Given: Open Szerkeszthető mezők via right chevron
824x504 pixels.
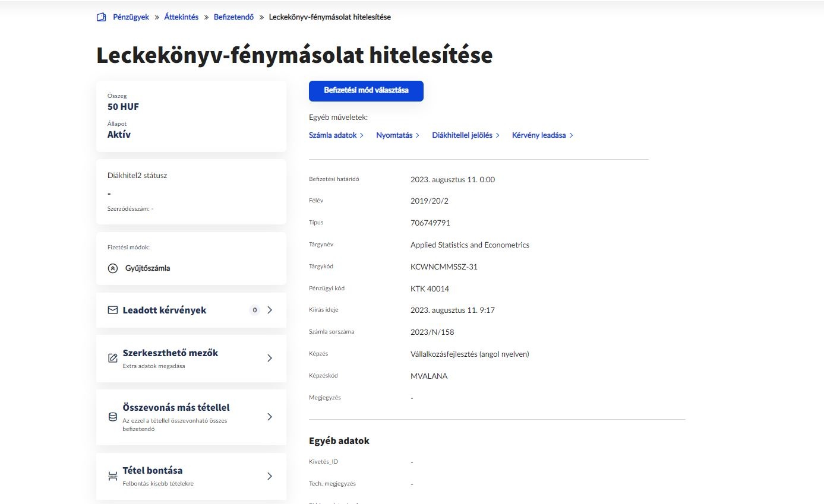Looking at the screenshot, I should pyautogui.click(x=270, y=358).
